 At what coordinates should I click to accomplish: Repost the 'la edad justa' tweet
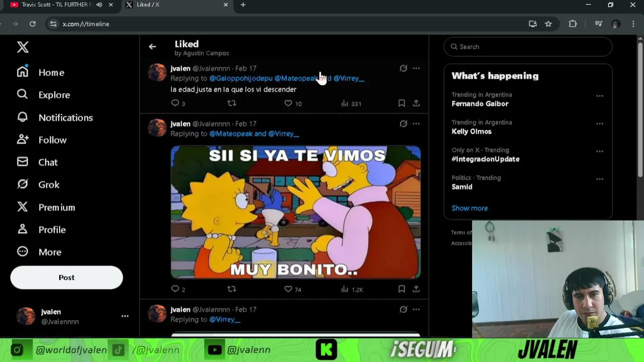232,103
